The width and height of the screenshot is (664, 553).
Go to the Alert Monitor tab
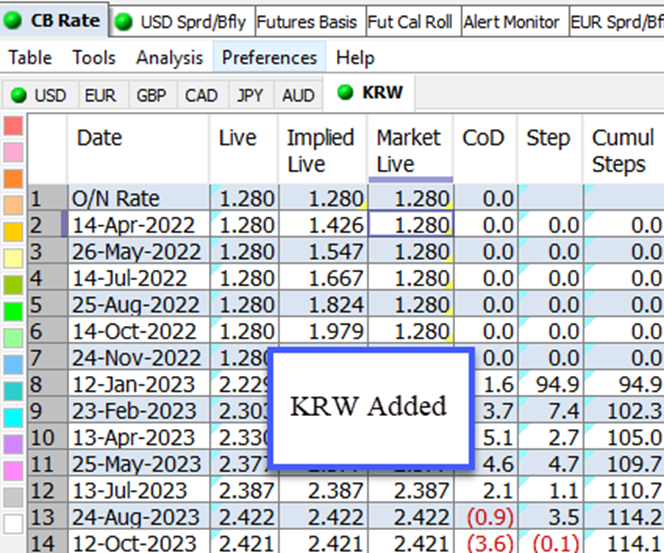pyautogui.click(x=515, y=22)
